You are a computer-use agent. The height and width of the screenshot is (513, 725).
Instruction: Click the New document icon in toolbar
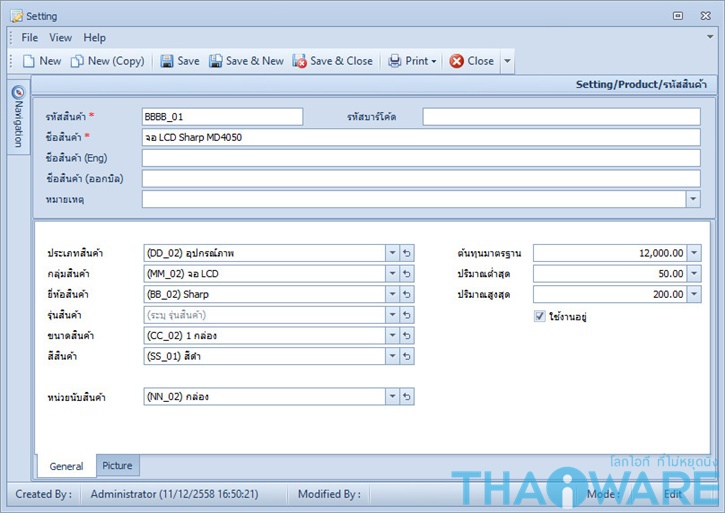point(29,61)
